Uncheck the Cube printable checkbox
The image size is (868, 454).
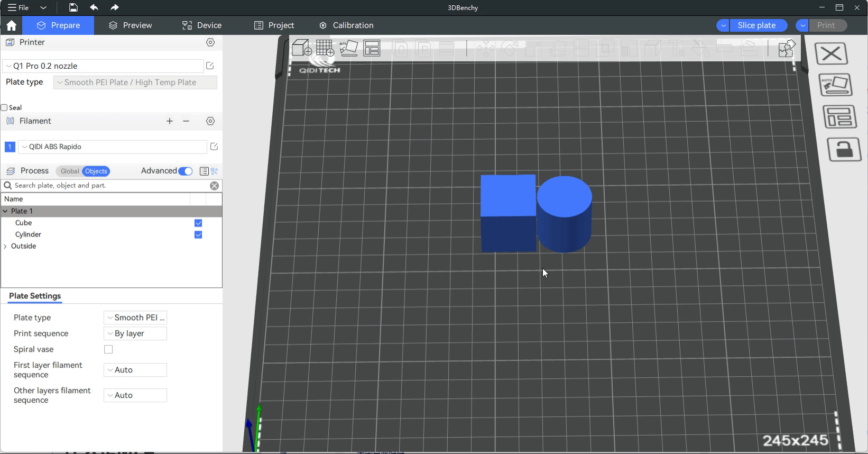[x=198, y=223]
